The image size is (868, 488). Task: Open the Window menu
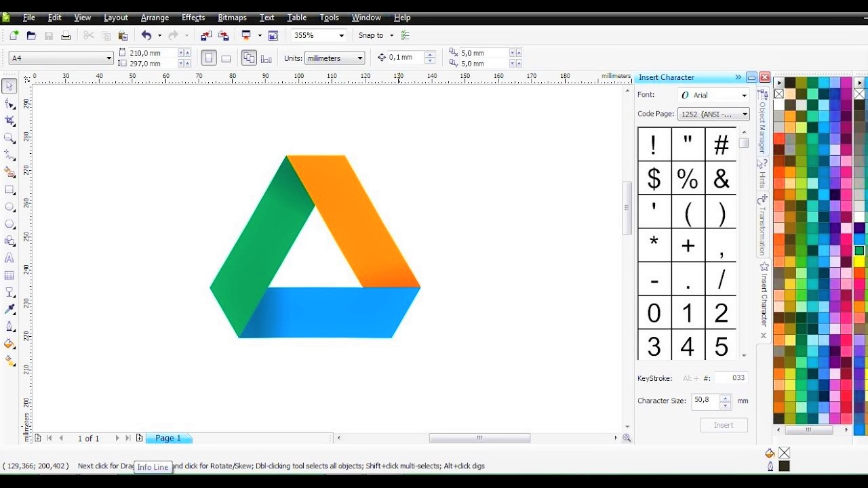point(366,18)
